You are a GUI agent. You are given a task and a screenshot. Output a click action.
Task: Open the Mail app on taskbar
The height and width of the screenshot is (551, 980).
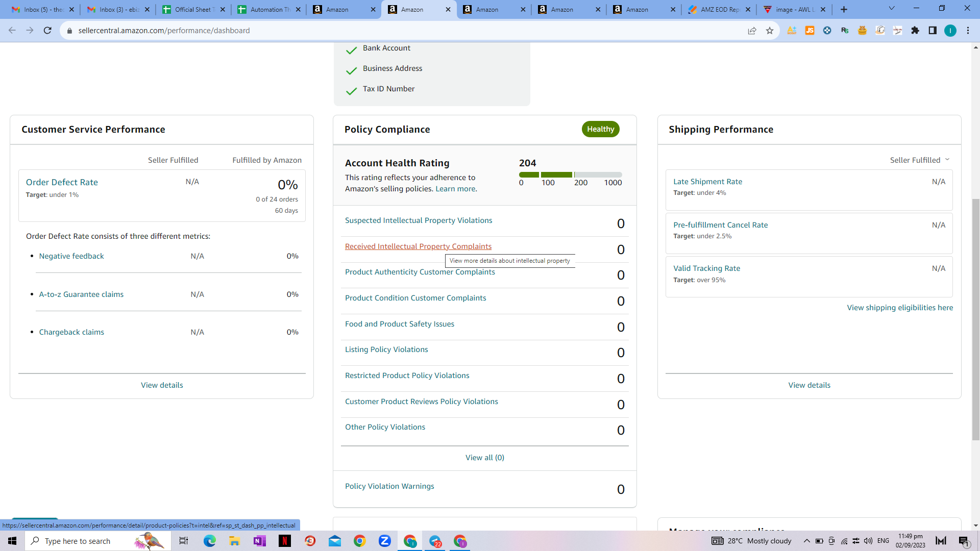pos(335,541)
